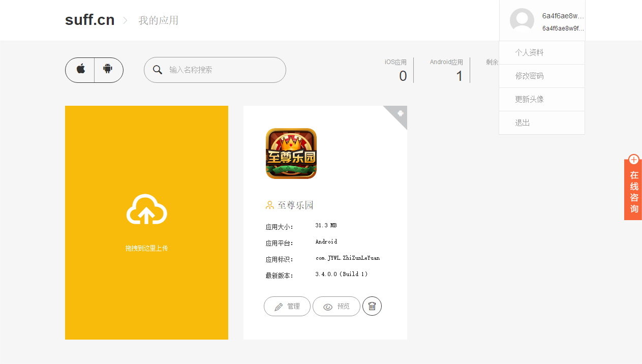Focus the 输入名称搜索 search field

point(224,70)
